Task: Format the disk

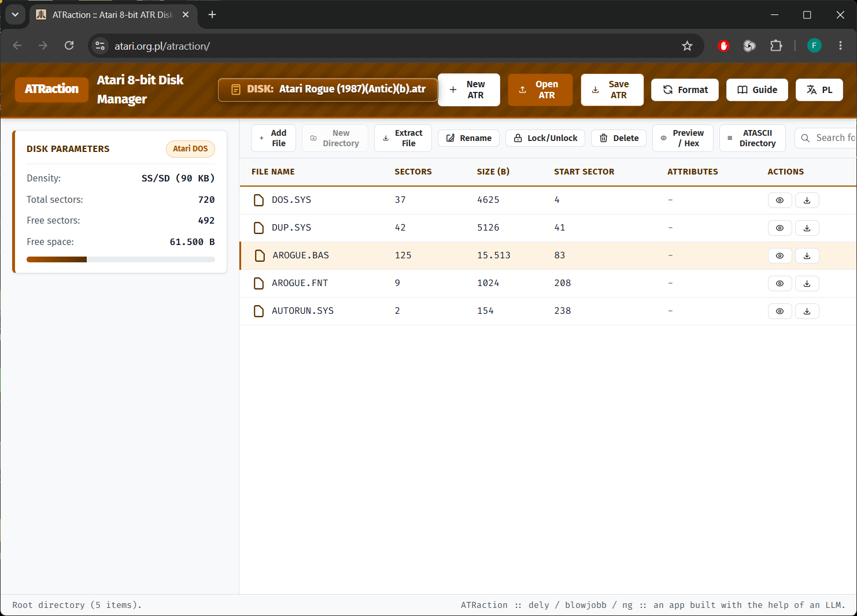Action: click(685, 90)
